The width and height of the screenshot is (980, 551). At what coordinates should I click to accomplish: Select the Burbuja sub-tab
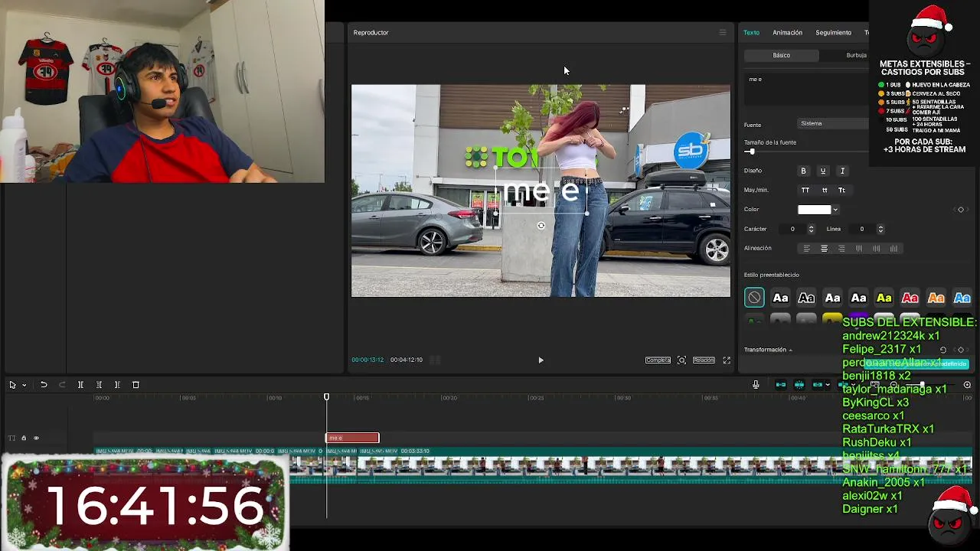856,55
